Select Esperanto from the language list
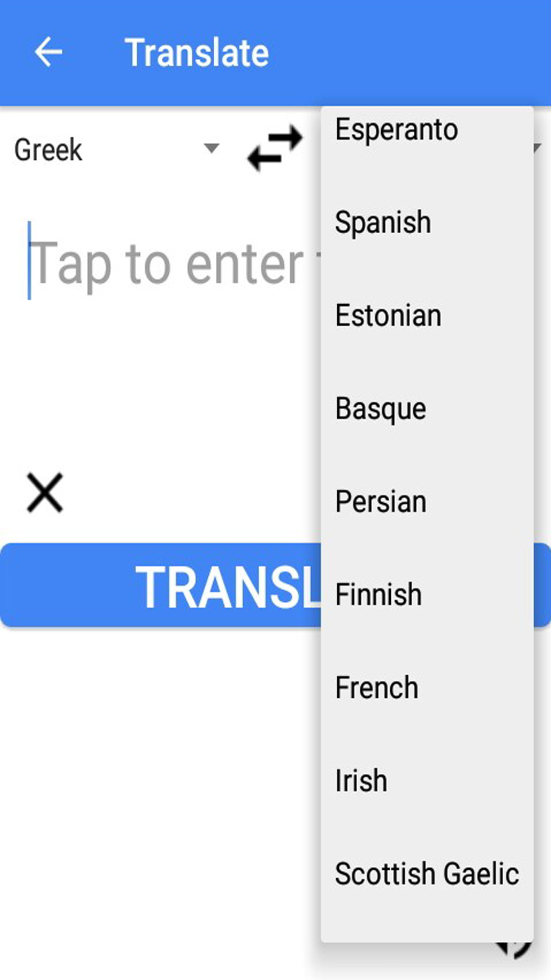Viewport: 551px width, 980px height. (396, 130)
